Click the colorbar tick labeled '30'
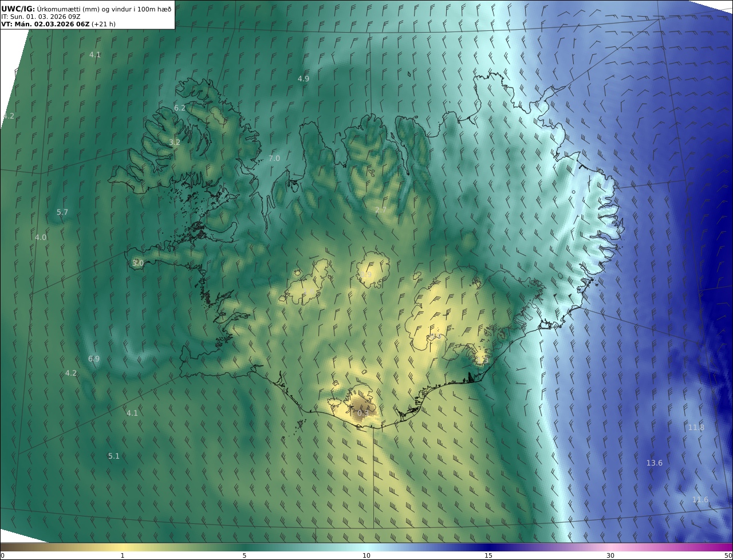The width and height of the screenshot is (733, 560). point(610,555)
